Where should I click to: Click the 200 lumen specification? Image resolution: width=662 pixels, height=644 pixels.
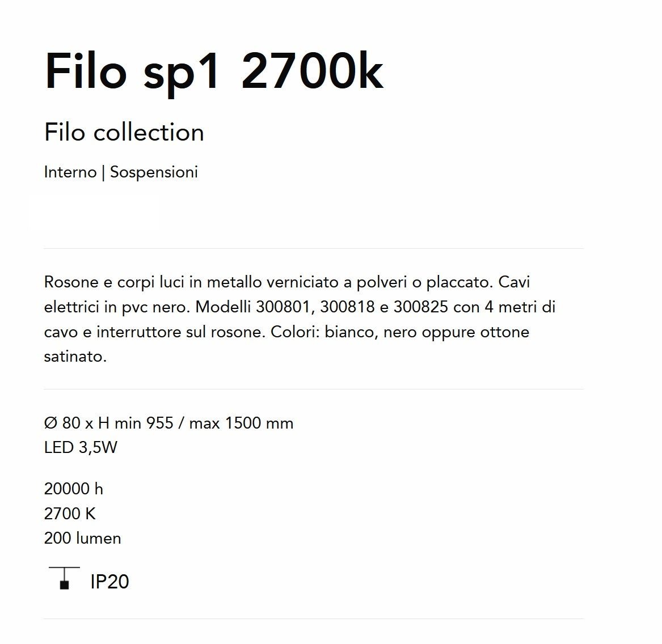pos(82,538)
